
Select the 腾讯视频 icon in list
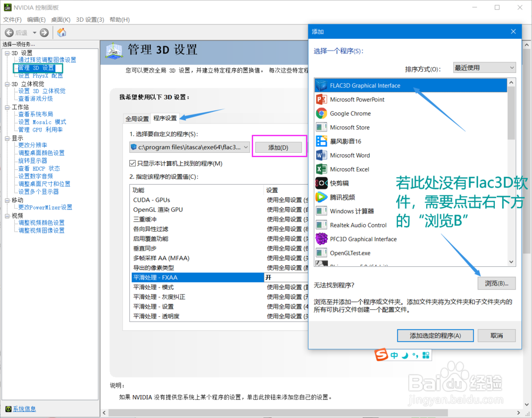click(x=321, y=197)
